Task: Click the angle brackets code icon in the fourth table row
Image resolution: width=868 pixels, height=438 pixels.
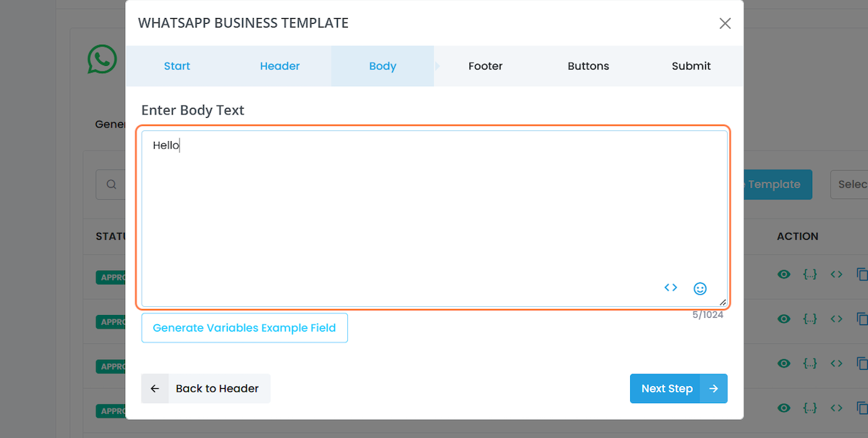Action: pos(836,408)
